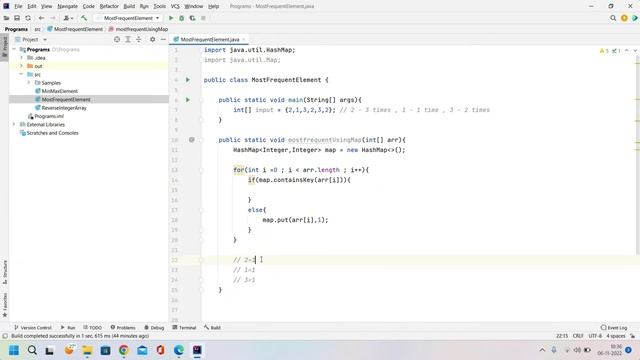This screenshot has height=360, width=640.
Task: Collapse the src folder
Action: point(22,74)
